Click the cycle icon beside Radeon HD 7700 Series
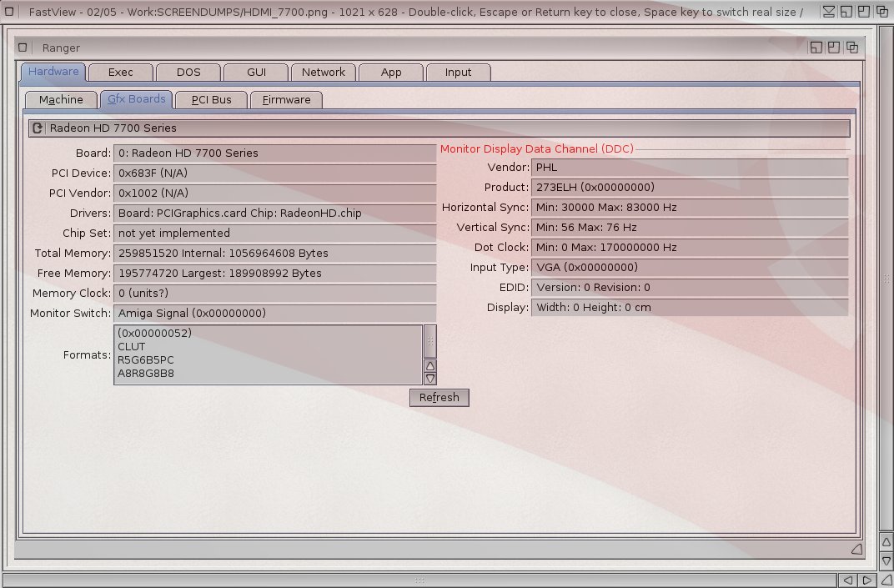This screenshot has height=588, width=894. click(37, 128)
